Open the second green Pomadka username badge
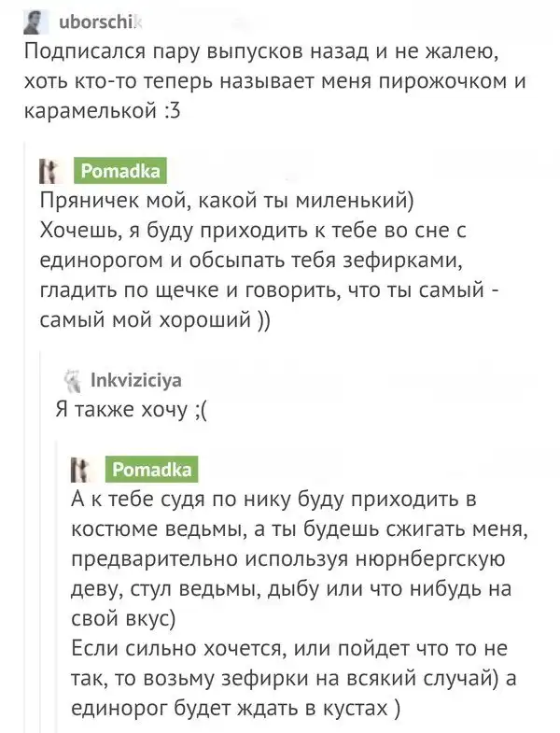 coord(150,470)
